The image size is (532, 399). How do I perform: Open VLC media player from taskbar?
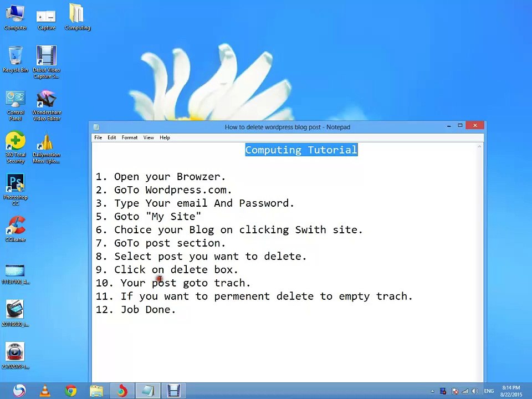click(45, 391)
